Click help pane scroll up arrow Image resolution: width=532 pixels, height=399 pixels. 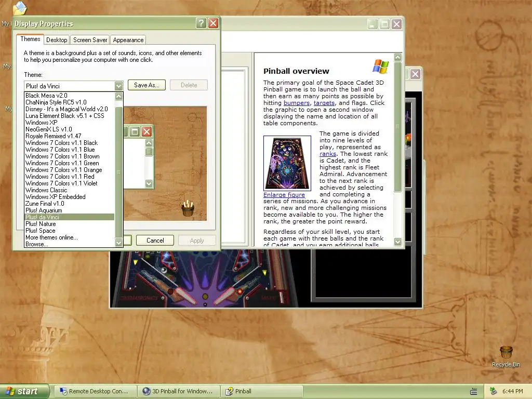coord(397,57)
